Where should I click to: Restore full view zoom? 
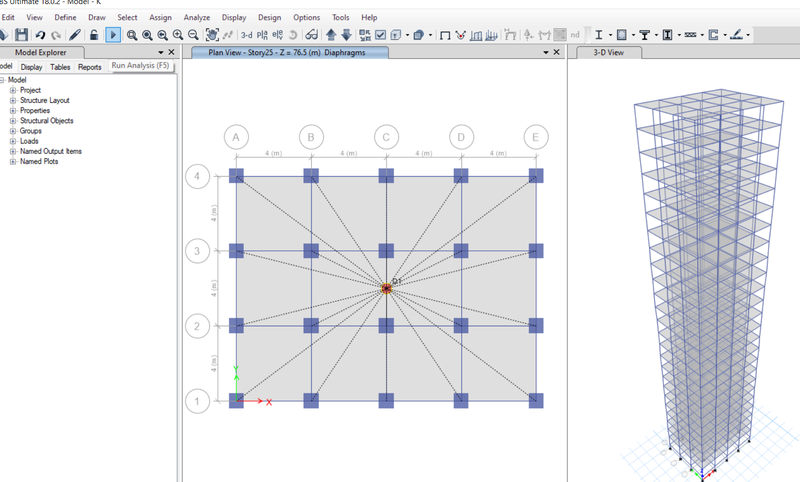coord(147,35)
